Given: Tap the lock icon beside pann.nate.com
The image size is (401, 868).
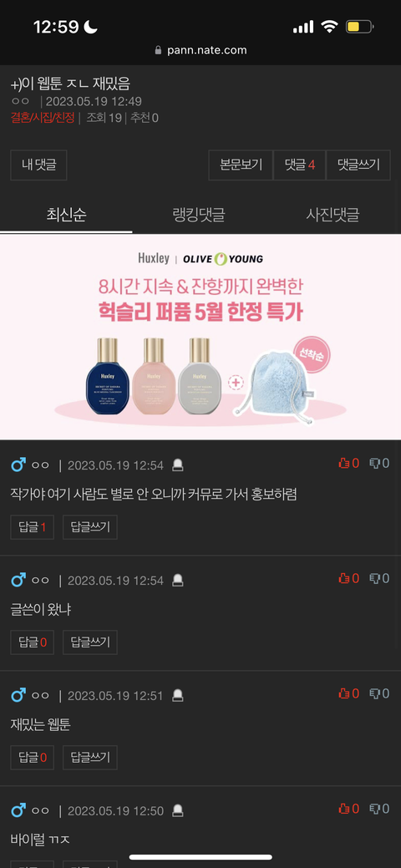Looking at the screenshot, I should pos(159,50).
